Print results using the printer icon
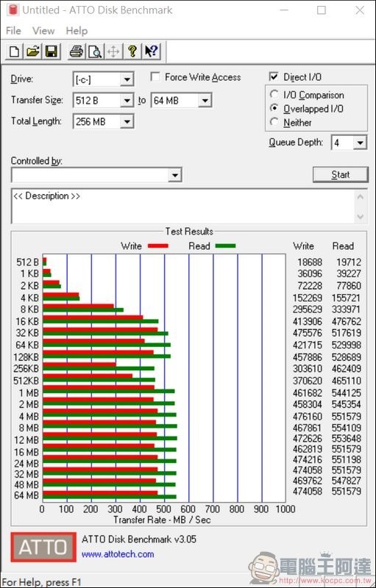The image size is (376, 588). point(77,51)
